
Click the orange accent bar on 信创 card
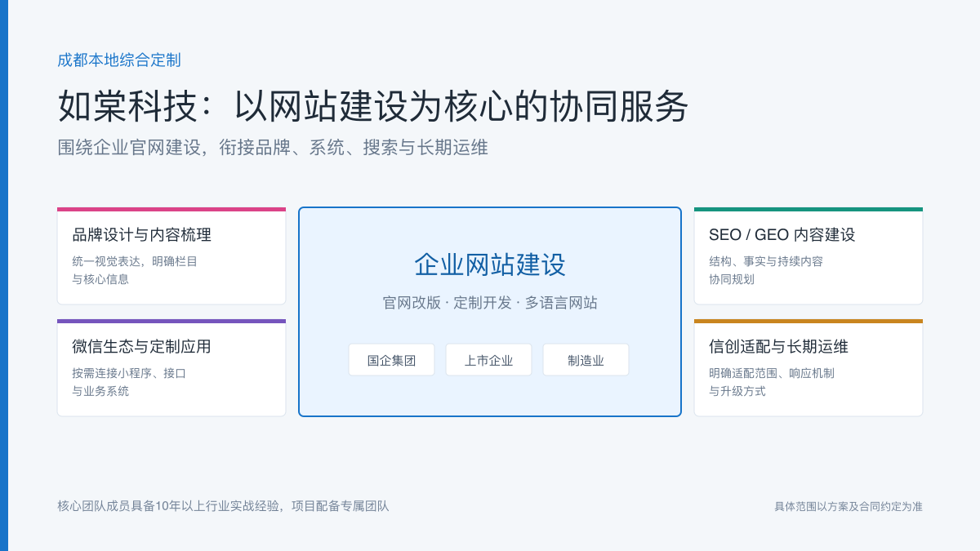pyautogui.click(x=808, y=321)
